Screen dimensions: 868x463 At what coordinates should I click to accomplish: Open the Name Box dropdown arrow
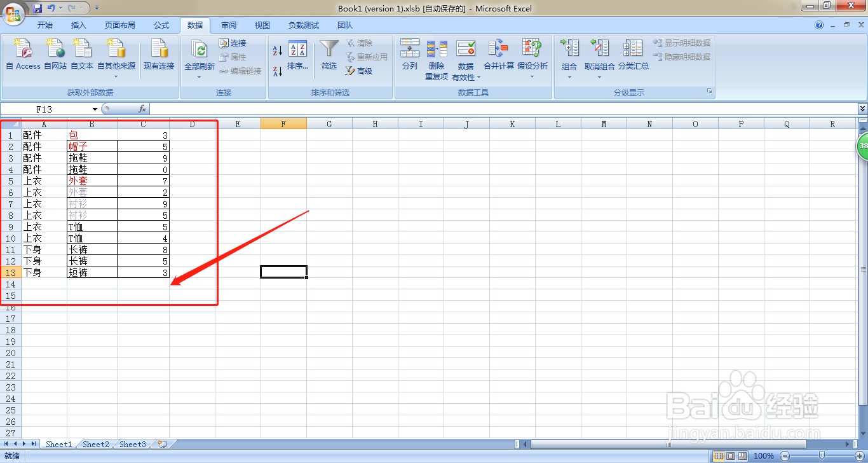coord(95,109)
